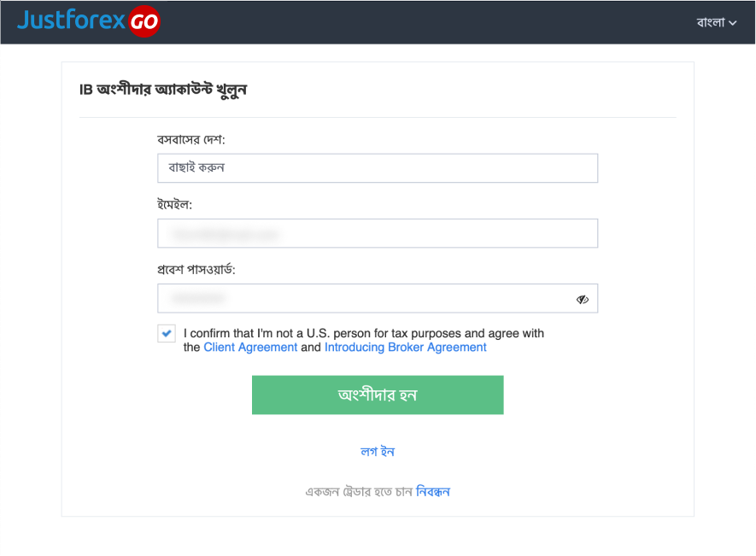Open the Client Agreement link
Screen dimensions: 756x556
coord(250,348)
